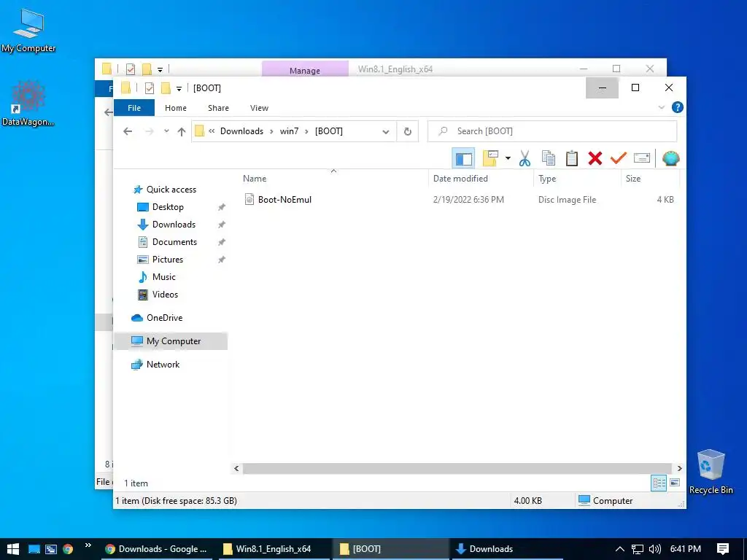Click the Search [BOOT] input field
The height and width of the screenshot is (560, 747).
tap(552, 131)
